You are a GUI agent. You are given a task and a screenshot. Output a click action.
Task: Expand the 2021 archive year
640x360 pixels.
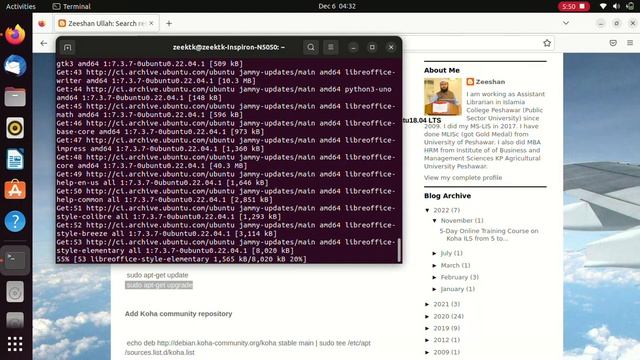427,304
